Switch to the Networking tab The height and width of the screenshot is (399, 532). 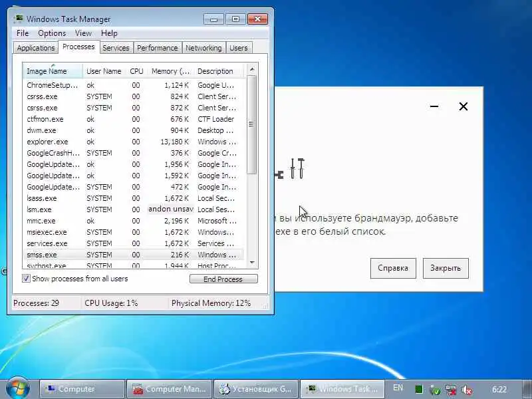[x=203, y=48]
